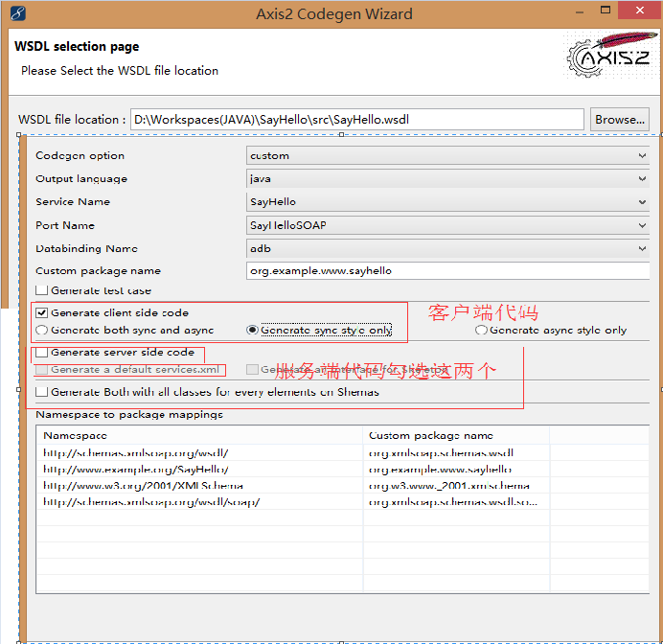Screen dimensions: 663x644
Task: Check Generate server side code
Action: click(41, 353)
